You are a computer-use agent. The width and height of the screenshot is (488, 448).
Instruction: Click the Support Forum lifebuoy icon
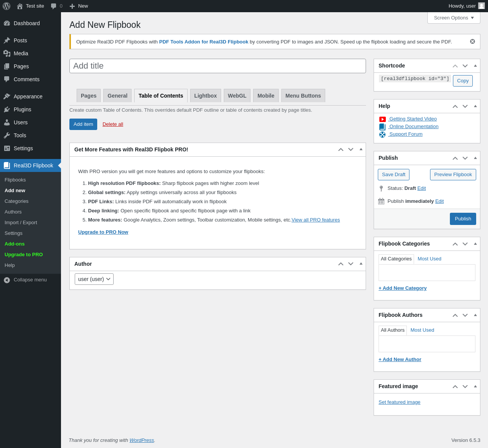click(382, 135)
